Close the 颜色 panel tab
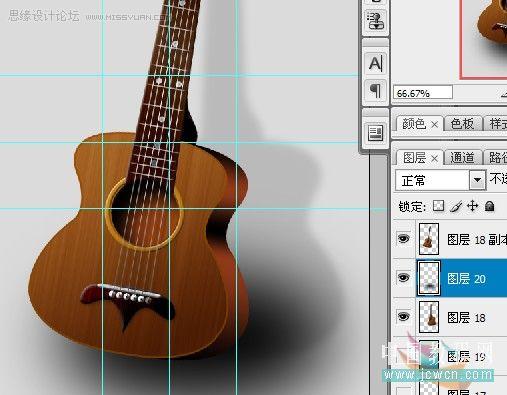507x395 pixels. [x=434, y=125]
